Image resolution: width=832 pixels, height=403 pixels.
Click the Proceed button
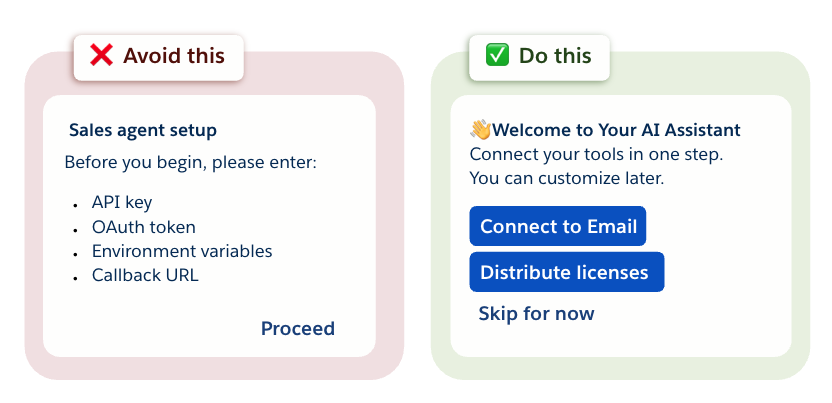(x=298, y=328)
